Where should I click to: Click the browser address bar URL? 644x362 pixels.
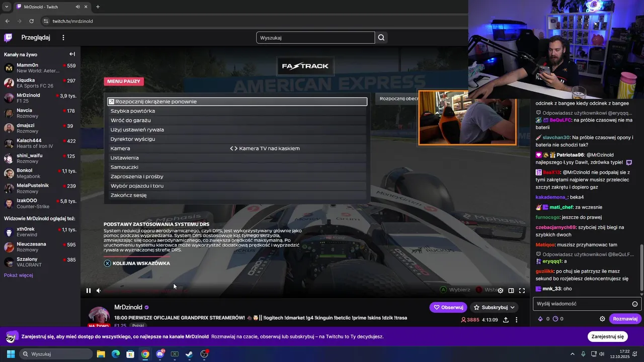72,21
